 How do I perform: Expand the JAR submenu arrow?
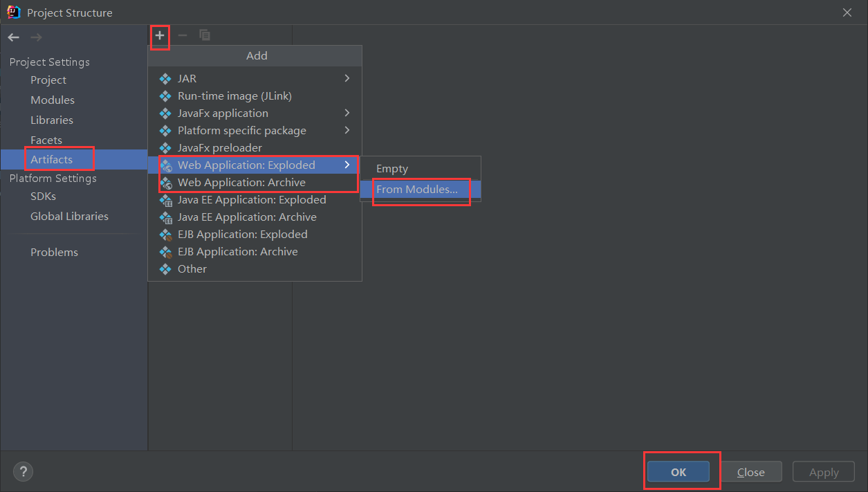pyautogui.click(x=347, y=78)
